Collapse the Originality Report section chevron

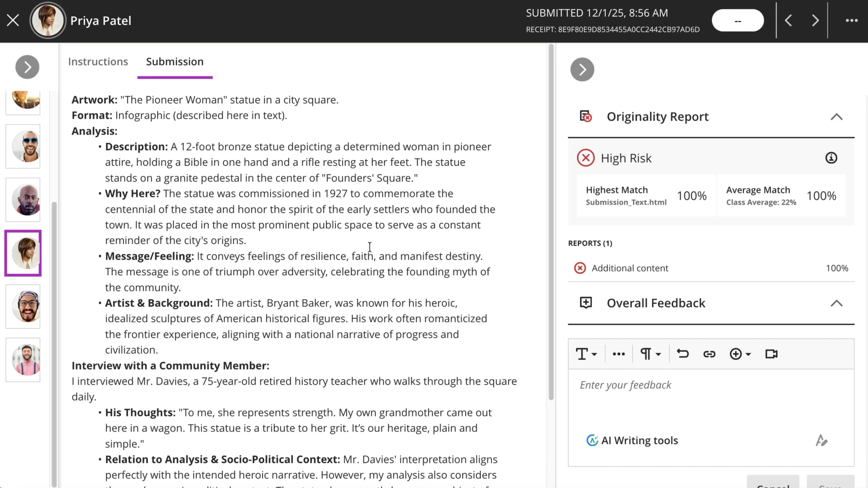[836, 117]
